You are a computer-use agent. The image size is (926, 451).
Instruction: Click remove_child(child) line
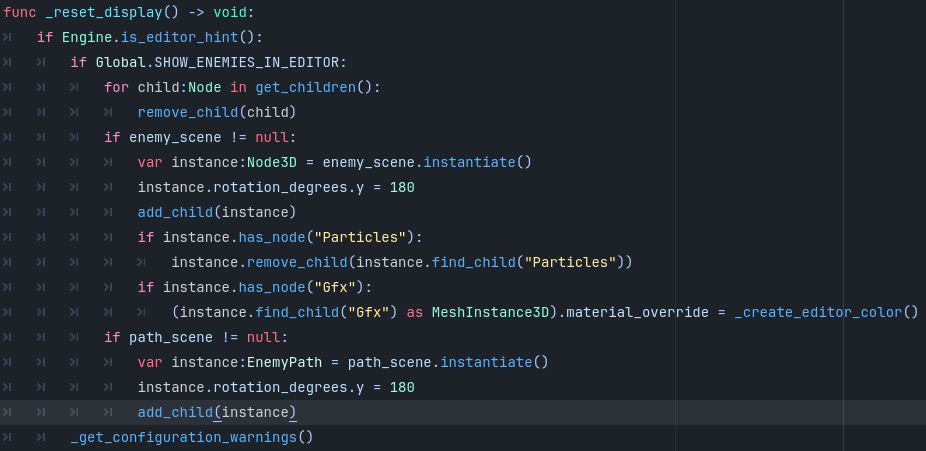(217, 112)
